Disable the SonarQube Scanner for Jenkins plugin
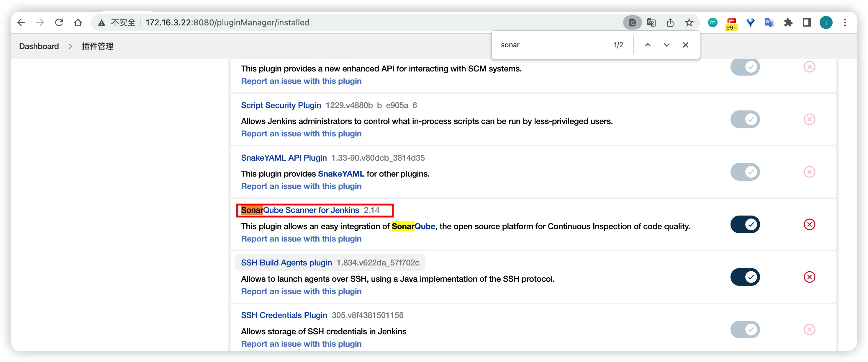 click(745, 225)
